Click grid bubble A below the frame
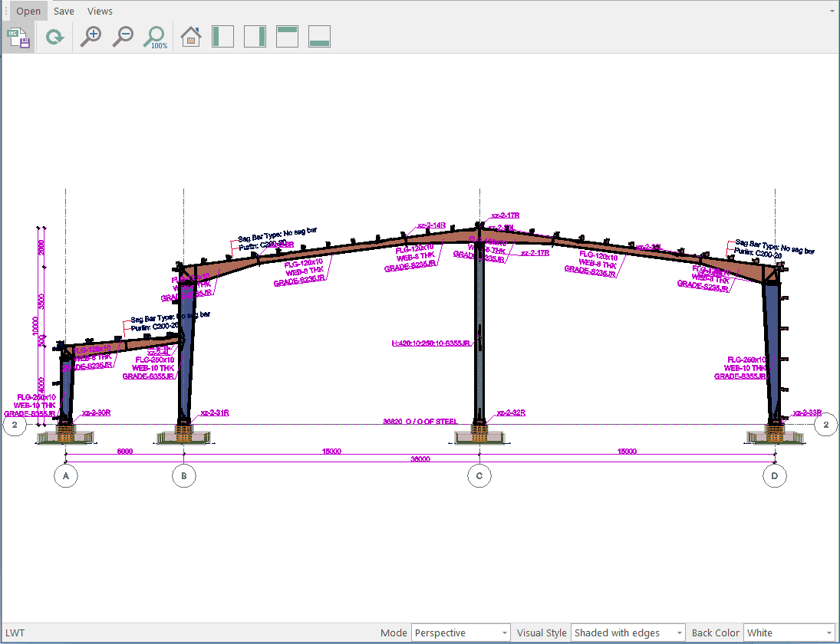The width and height of the screenshot is (840, 644). (x=66, y=476)
